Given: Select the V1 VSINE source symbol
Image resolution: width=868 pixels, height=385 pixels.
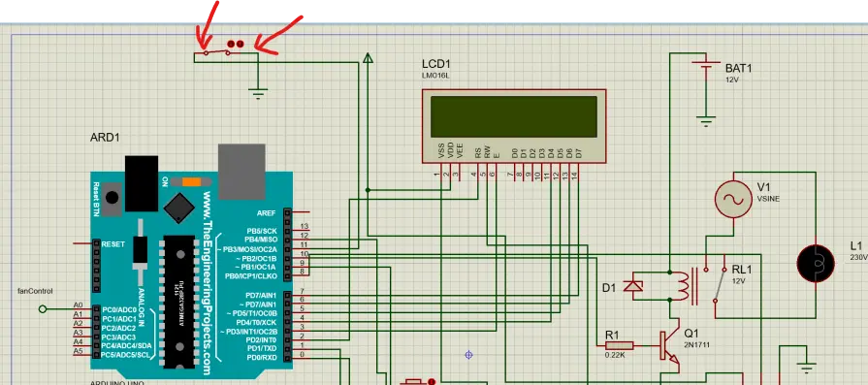Looking at the screenshot, I should point(733,199).
